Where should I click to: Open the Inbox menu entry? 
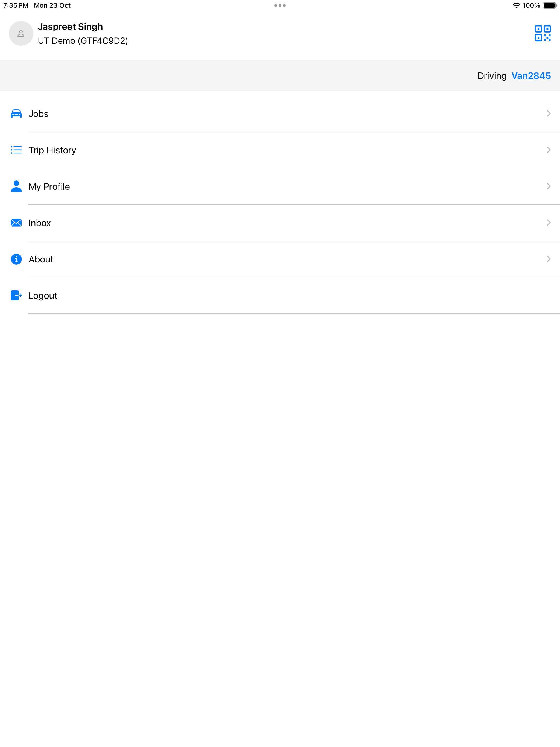coord(40,223)
